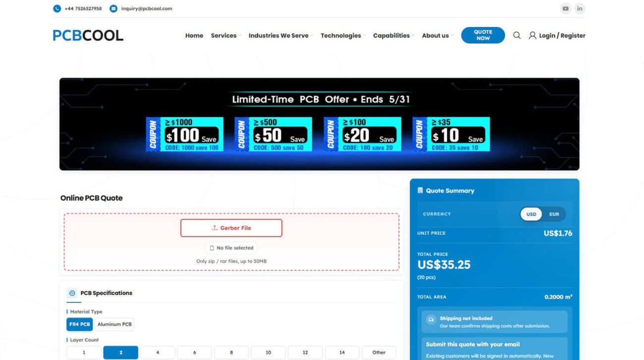This screenshot has height=360, width=644.
Task: Expand the Services menu
Action: click(225, 36)
